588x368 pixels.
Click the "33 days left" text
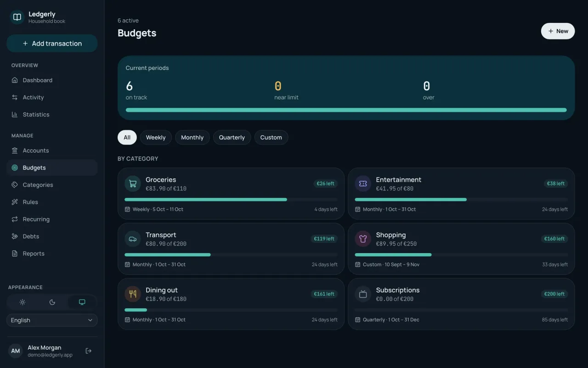pyautogui.click(x=555, y=264)
